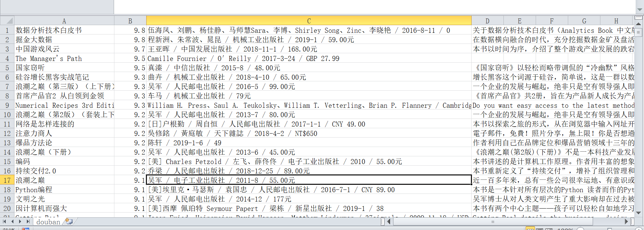Select cell with 爆品方法论
Screen dimensions: 644x230
[x=64, y=143]
